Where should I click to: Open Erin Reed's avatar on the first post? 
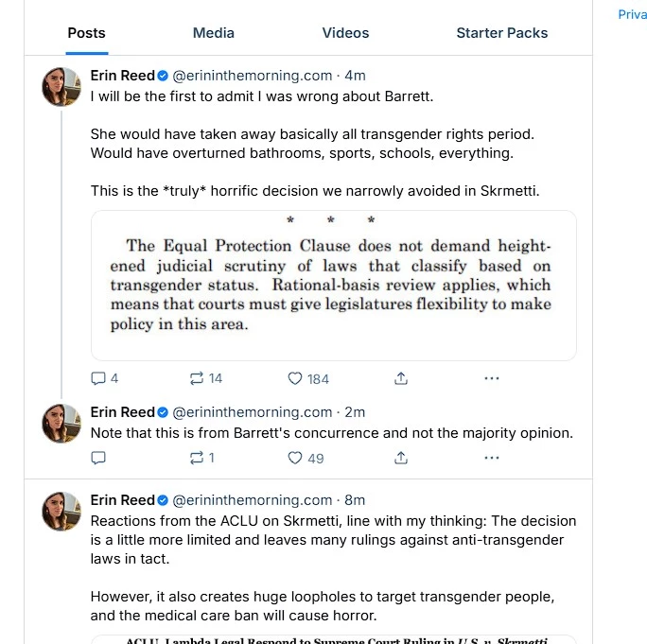(61, 87)
